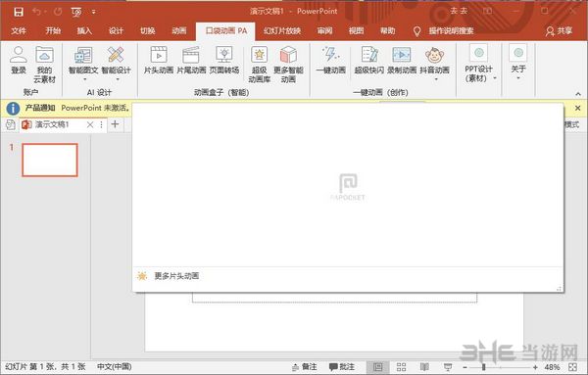Image resolution: width=588 pixels, height=375 pixels.
Task: Switch to the 插入 ribbon tab
Action: [84, 30]
